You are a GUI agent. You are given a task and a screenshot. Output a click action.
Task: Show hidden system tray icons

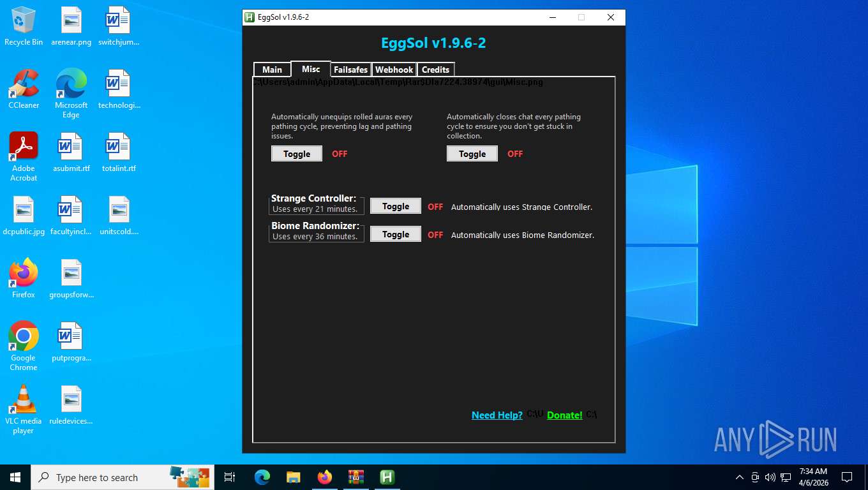(x=740, y=477)
